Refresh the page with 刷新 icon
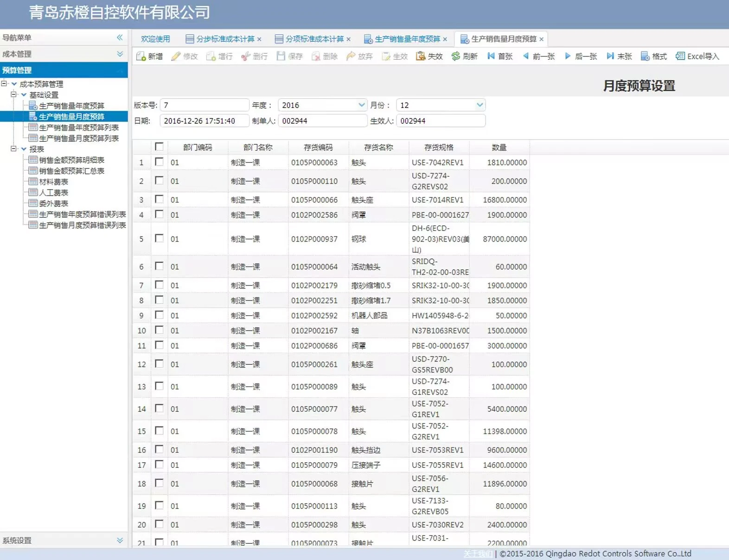Screen dimensions: 729x560 point(456,56)
